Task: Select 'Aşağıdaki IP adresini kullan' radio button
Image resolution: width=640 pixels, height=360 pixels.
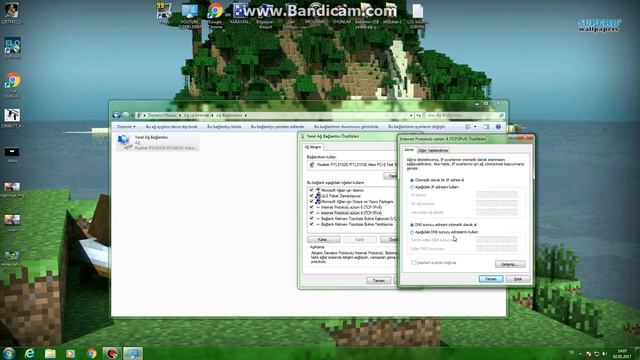Action: (x=412, y=187)
